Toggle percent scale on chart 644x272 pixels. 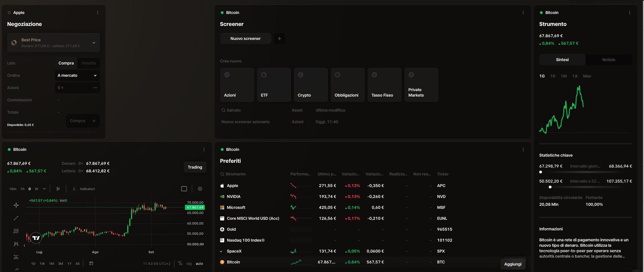180,263
